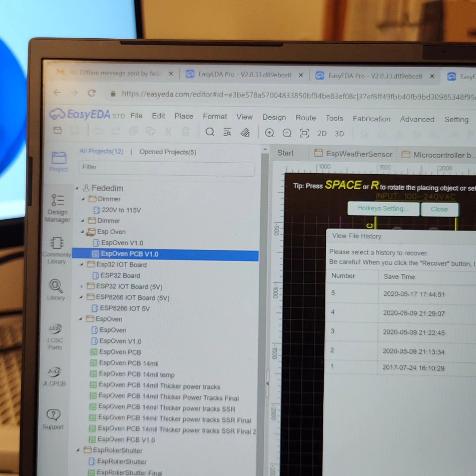Click the Close button on the tip
Viewport: 476px width, 476px height.
pyautogui.click(x=439, y=209)
